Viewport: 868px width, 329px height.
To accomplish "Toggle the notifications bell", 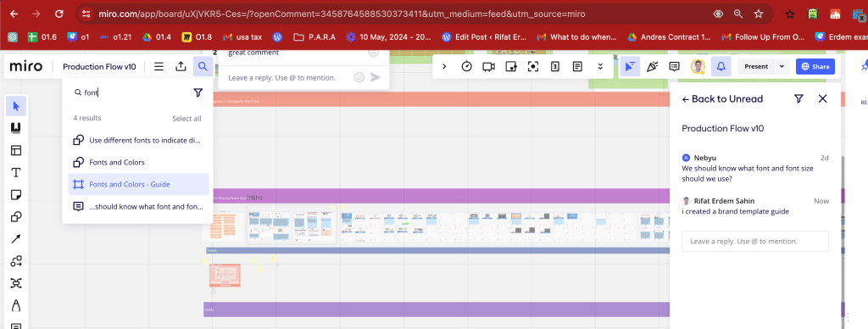I will pos(721,66).
